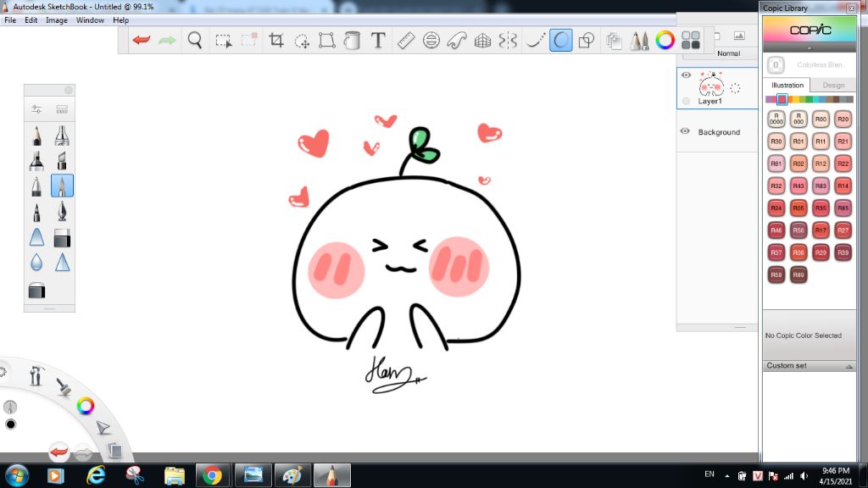Viewport: 868px width, 488px height.
Task: Open Internet Explorer from the taskbar
Action: 96,475
